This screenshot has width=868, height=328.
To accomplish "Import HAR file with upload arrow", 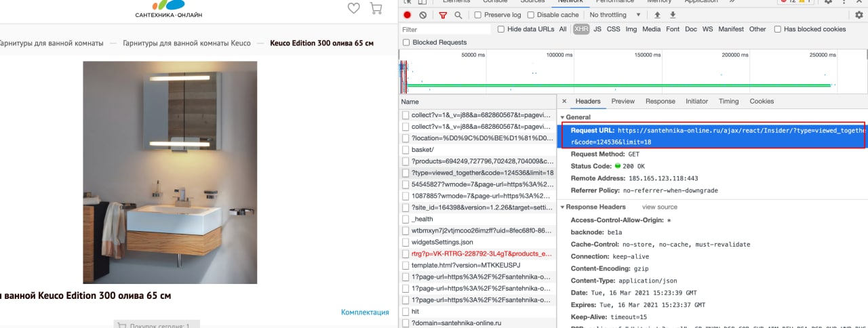I will pyautogui.click(x=657, y=15).
